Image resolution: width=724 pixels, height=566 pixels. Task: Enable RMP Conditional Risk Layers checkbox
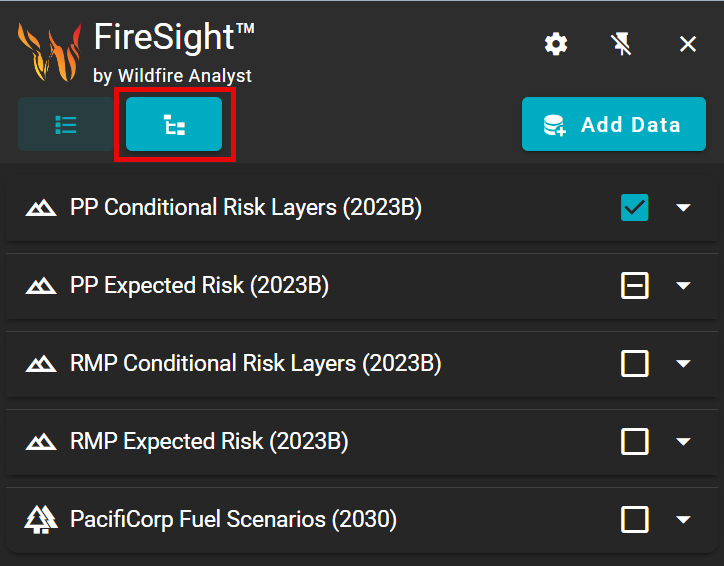(635, 364)
